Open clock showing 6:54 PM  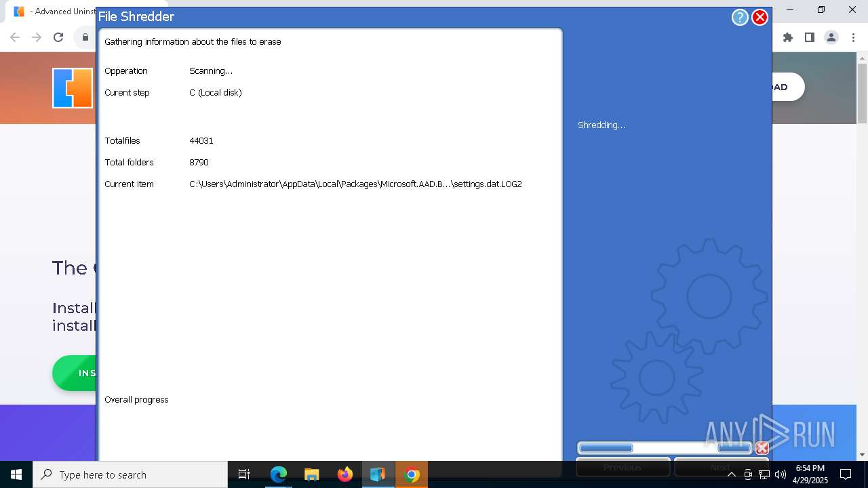(810, 474)
